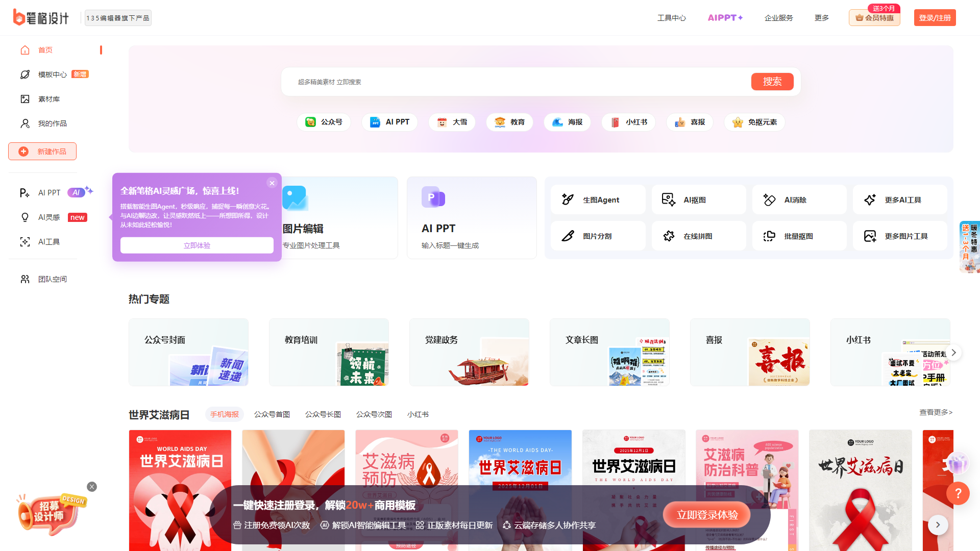Expand the 热门专题 carousel to the right

[953, 352]
